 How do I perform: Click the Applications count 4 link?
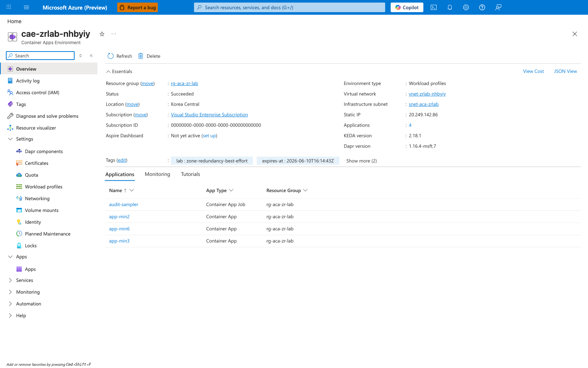(410, 125)
